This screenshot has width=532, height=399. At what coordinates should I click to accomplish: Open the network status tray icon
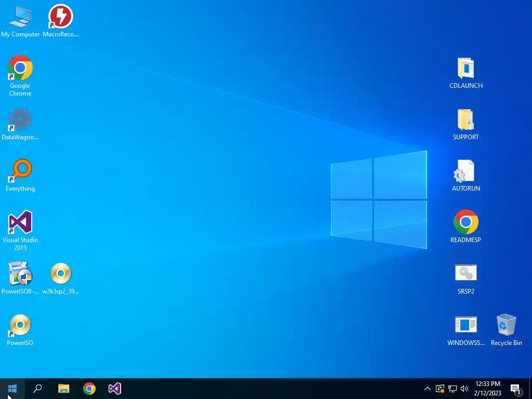[453, 389]
